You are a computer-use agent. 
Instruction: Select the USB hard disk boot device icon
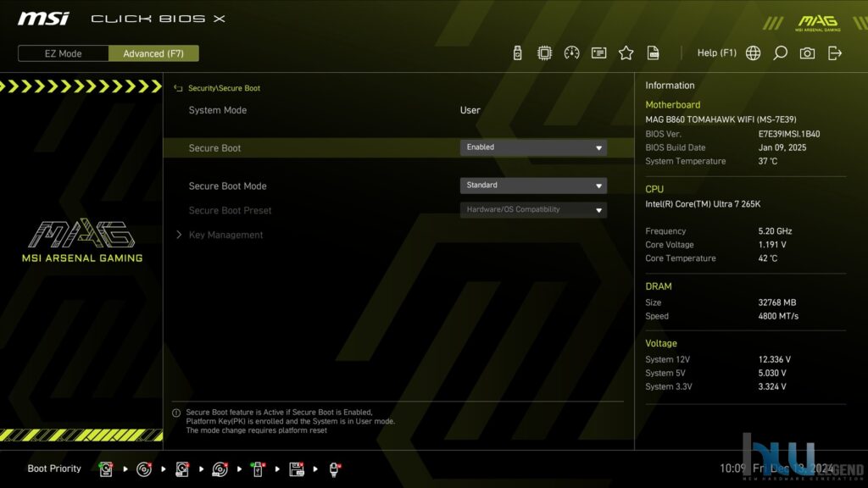coord(182,469)
